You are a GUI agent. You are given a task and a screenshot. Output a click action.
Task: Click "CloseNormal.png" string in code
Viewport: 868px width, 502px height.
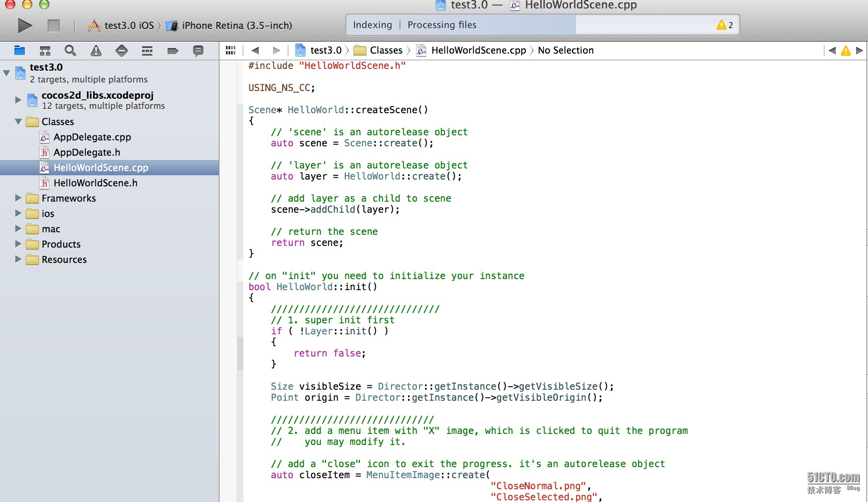[x=539, y=486]
